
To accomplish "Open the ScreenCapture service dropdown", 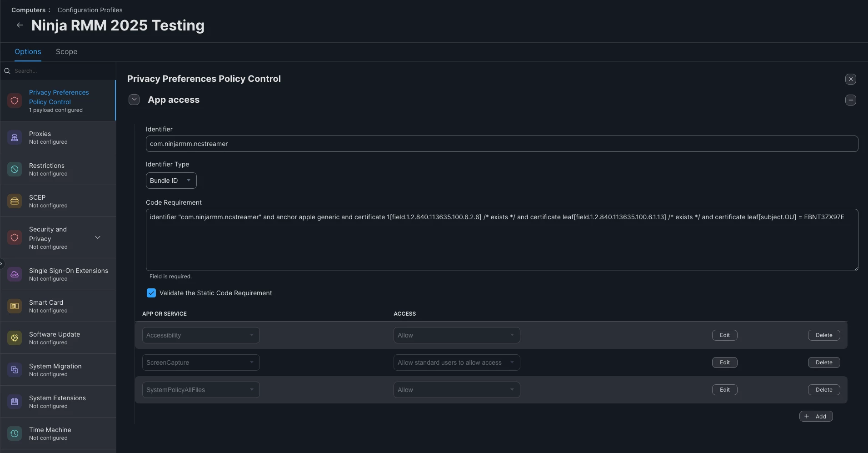I will (201, 362).
